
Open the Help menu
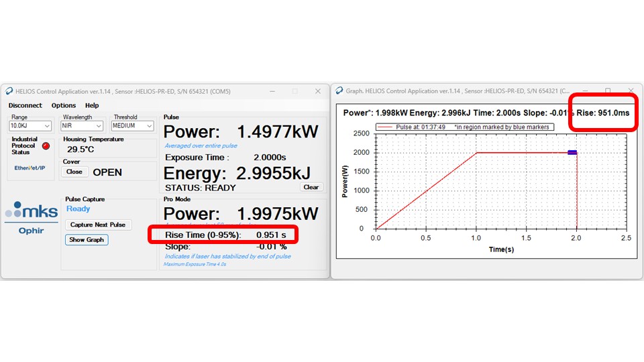(92, 105)
